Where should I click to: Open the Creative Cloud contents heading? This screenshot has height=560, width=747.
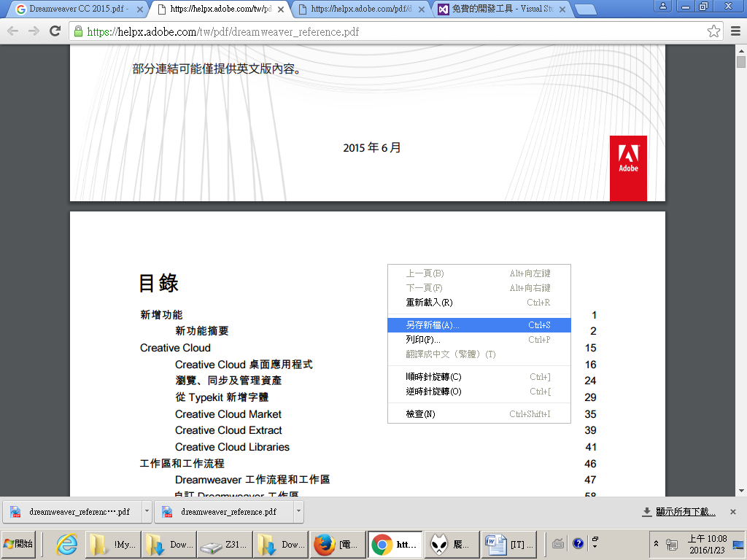coord(175,348)
